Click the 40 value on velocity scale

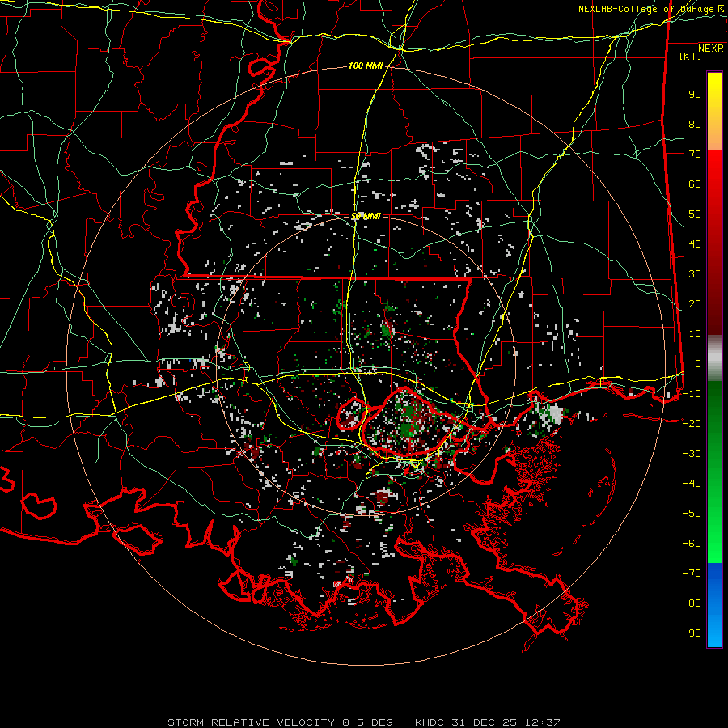click(695, 244)
